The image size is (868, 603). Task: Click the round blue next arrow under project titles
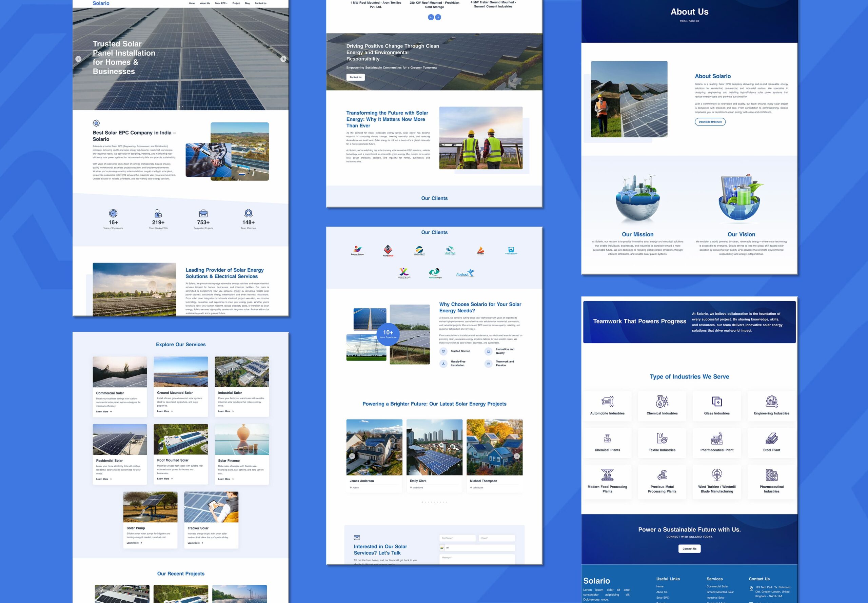click(x=438, y=17)
